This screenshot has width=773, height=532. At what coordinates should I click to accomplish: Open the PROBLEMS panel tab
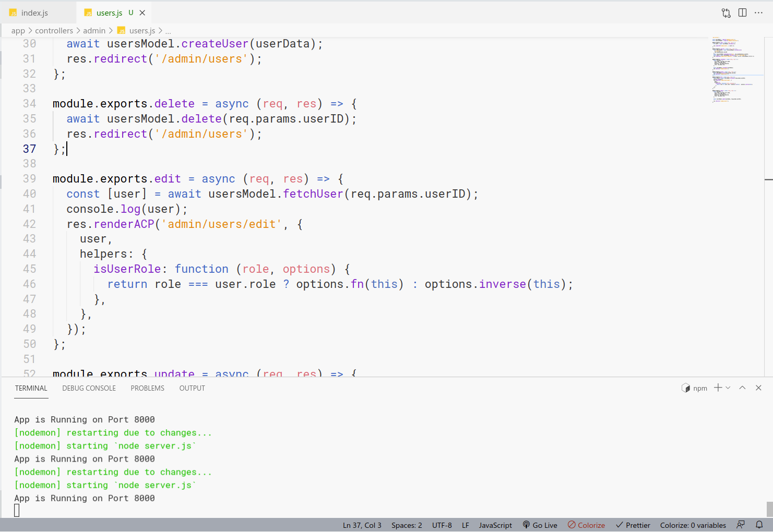pyautogui.click(x=148, y=388)
